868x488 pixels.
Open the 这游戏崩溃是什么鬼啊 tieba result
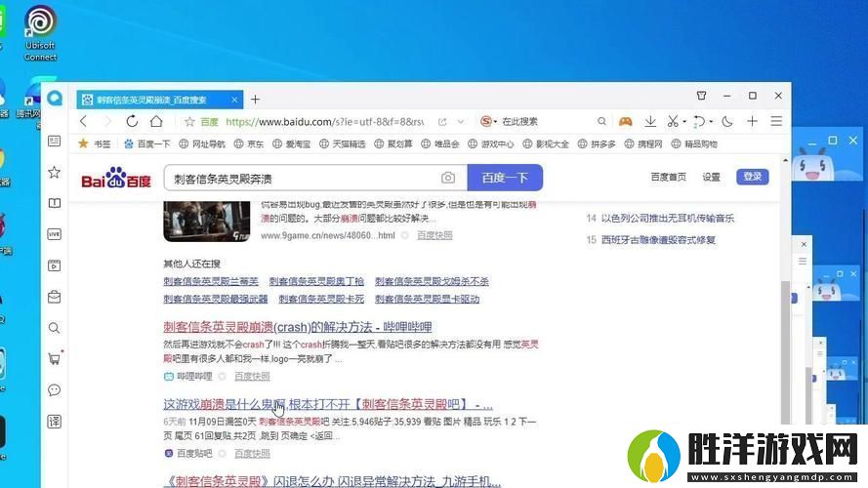(328, 404)
